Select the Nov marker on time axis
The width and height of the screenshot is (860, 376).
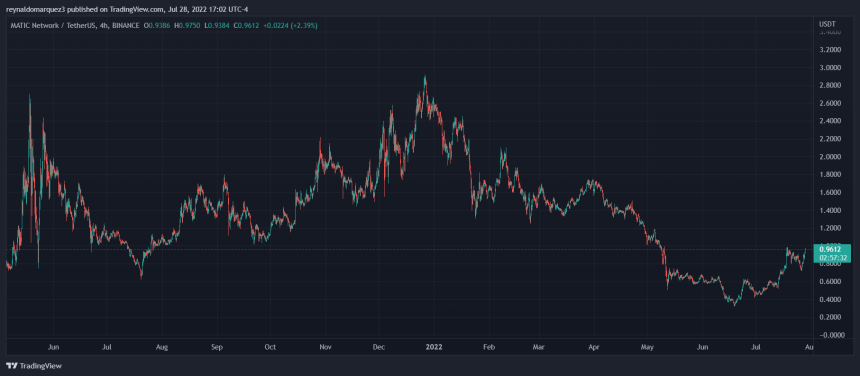tap(325, 347)
